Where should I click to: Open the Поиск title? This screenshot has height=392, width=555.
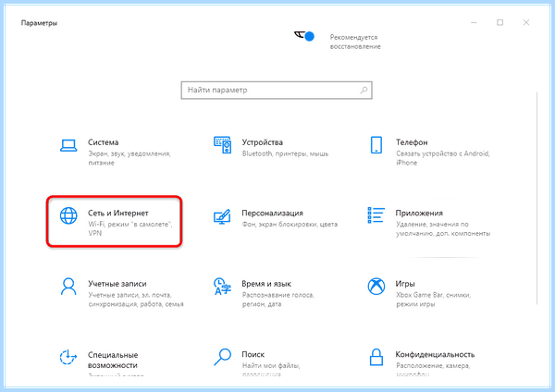tap(253, 354)
